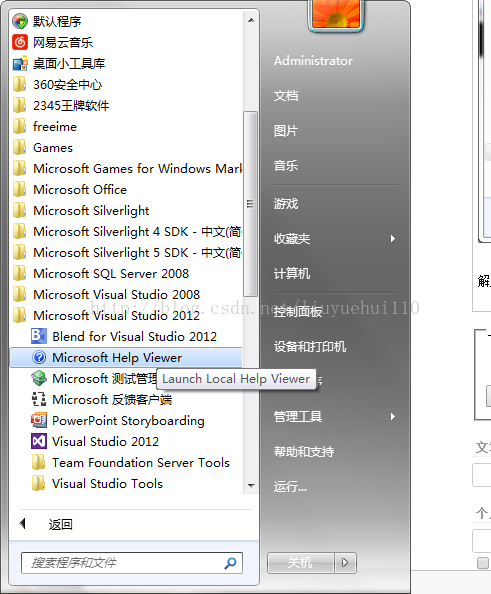Open the 2345王牌软件 folder icon

pos(20,105)
